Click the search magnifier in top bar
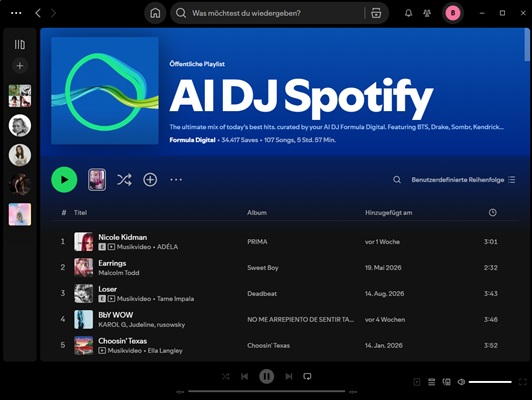Screen dimensions: 532x400 (181, 13)
